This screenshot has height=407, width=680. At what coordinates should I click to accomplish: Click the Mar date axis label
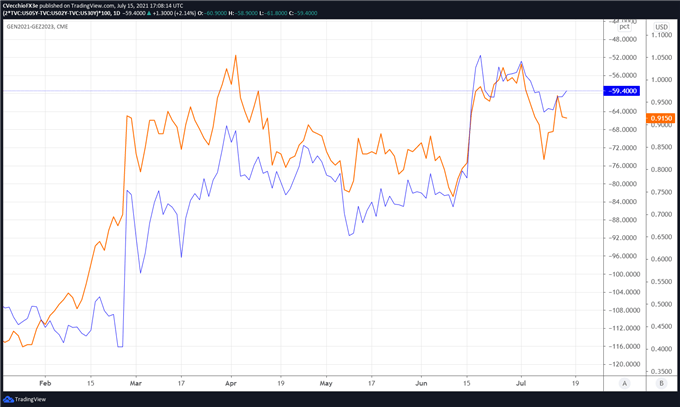click(136, 383)
